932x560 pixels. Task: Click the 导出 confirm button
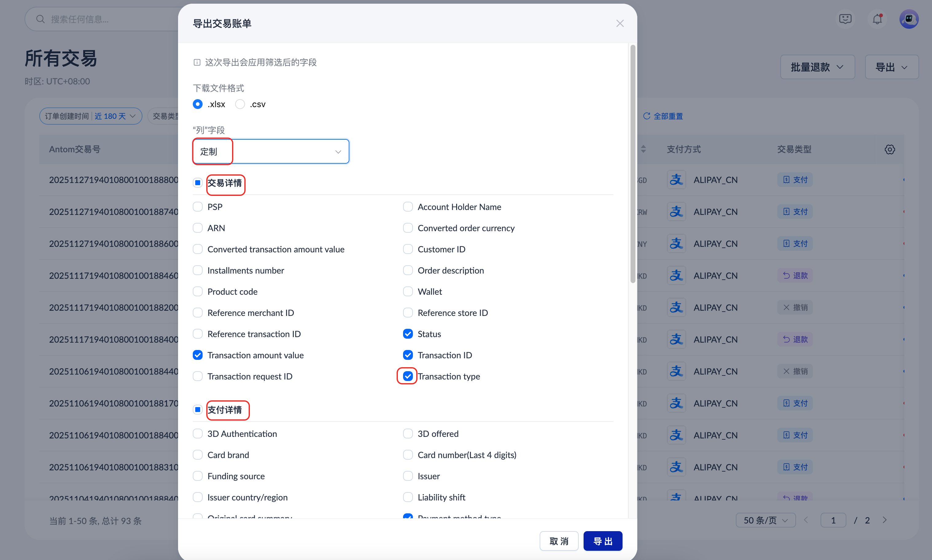[x=603, y=541]
